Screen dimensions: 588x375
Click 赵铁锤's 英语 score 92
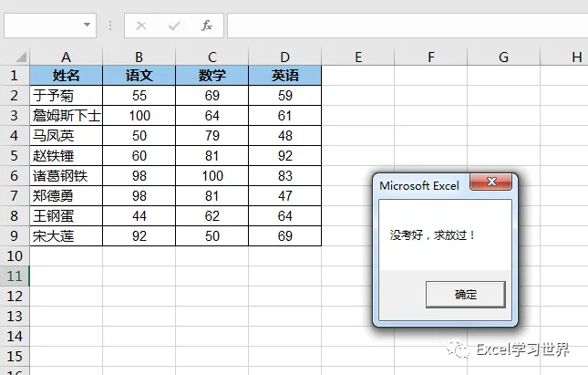pos(284,156)
